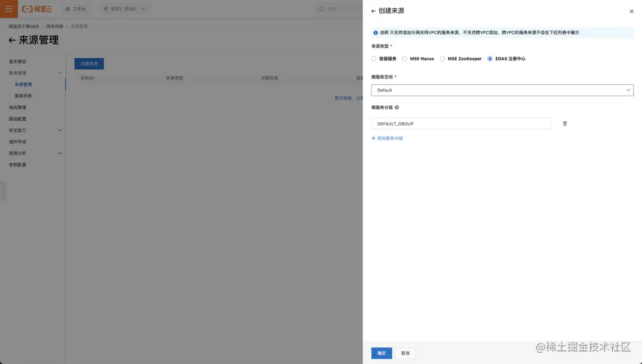Click the DEFAULT_GROUP input field
The height and width of the screenshot is (364, 642).
461,124
